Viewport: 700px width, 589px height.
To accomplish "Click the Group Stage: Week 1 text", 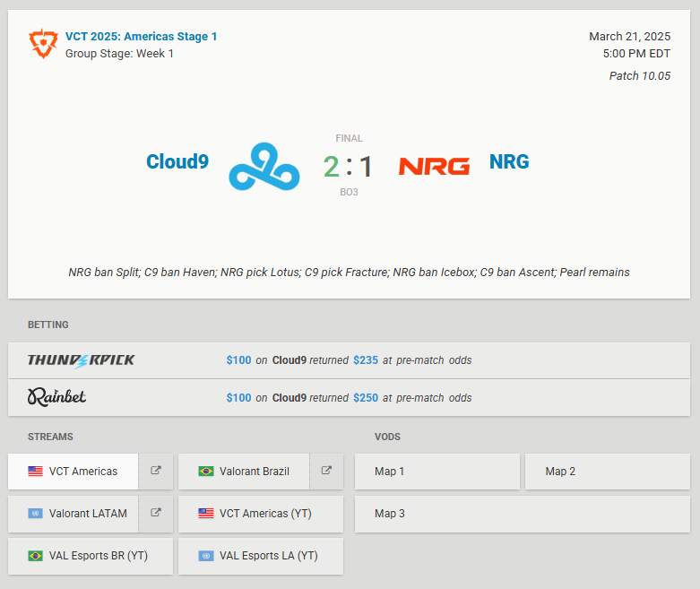I will (x=119, y=54).
